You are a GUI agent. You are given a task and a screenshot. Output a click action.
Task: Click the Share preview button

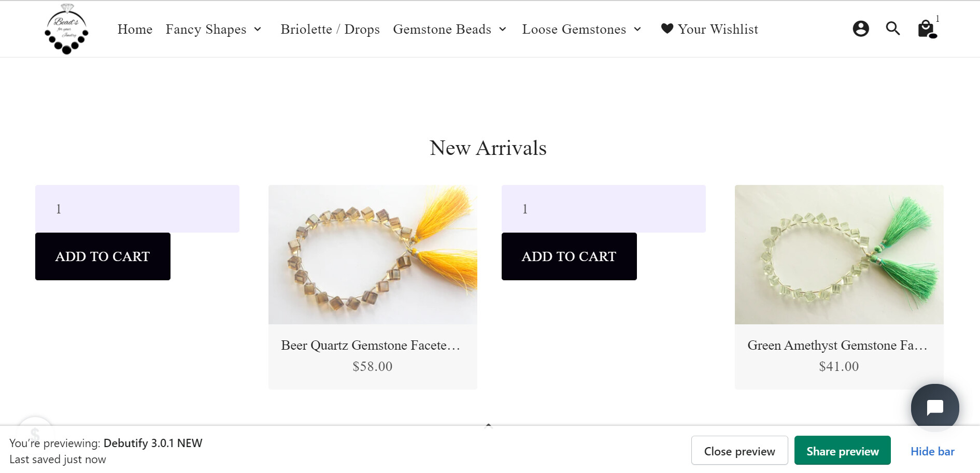(x=842, y=451)
